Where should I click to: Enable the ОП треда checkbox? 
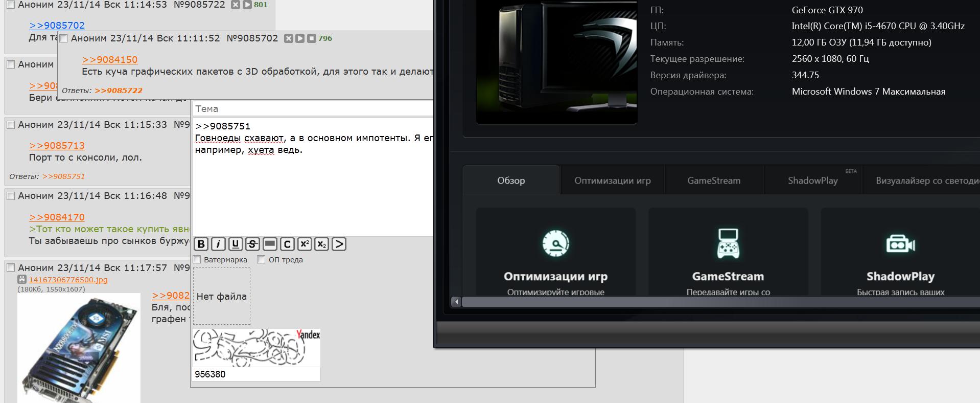coord(261,260)
